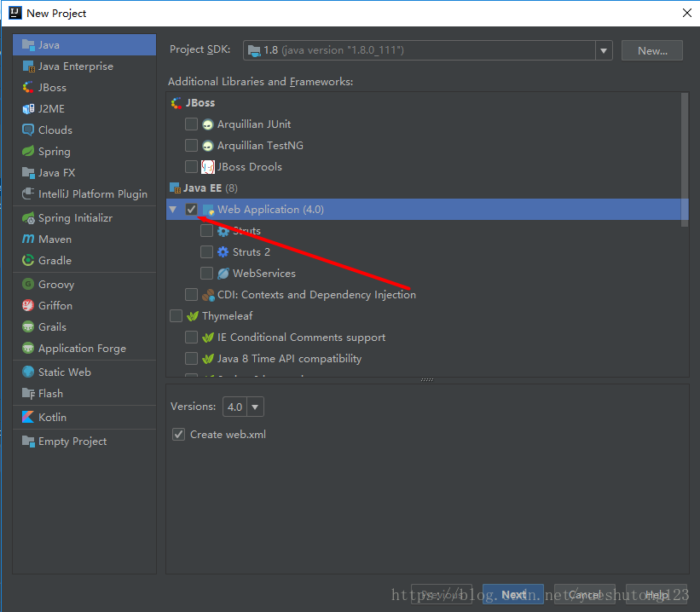Viewport: 700px width, 612px height.
Task: Click the Previous button
Action: 442,594
